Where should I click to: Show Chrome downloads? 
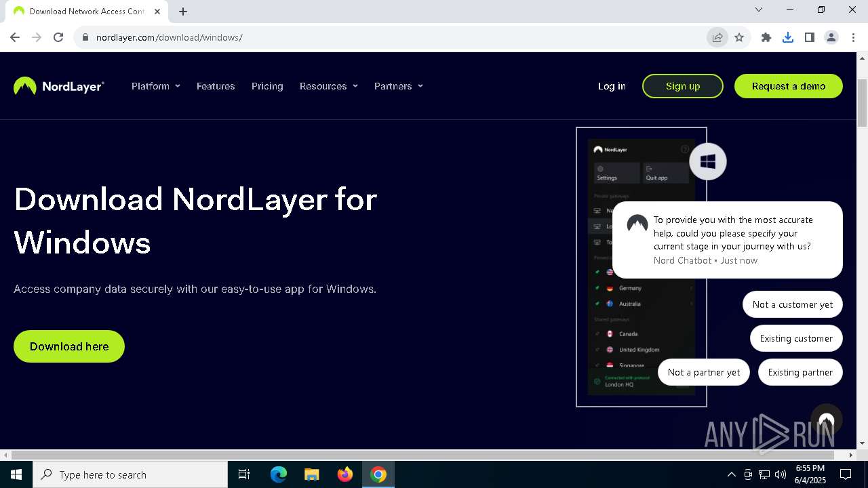(788, 37)
